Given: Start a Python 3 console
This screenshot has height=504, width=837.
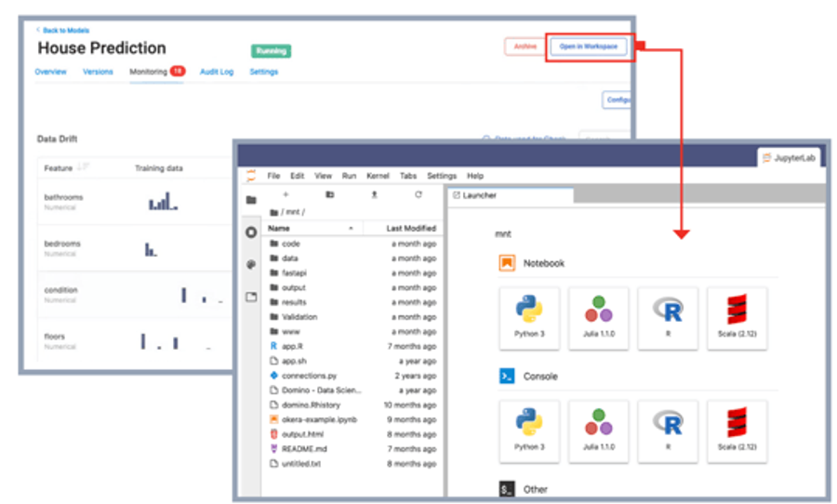Looking at the screenshot, I should click(x=529, y=431).
